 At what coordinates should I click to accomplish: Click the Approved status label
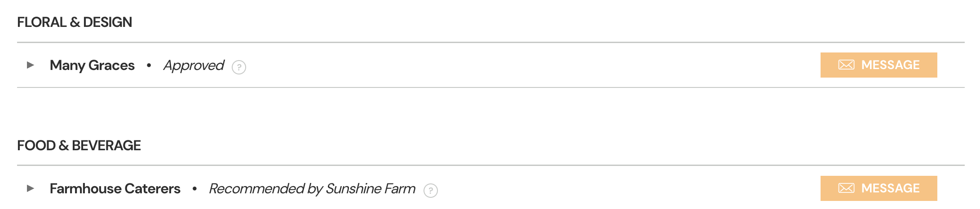tap(194, 66)
